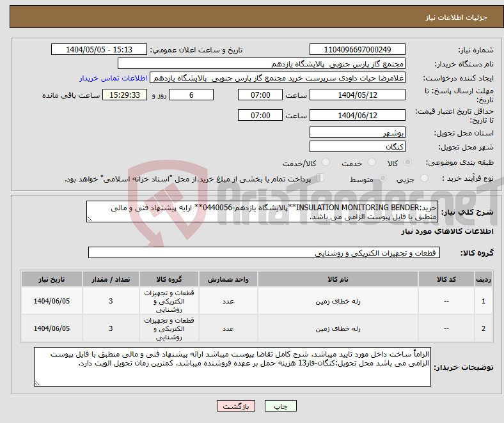Choose the "متوسط" purchase process radio button
The width and height of the screenshot is (504, 423).
coord(384,180)
